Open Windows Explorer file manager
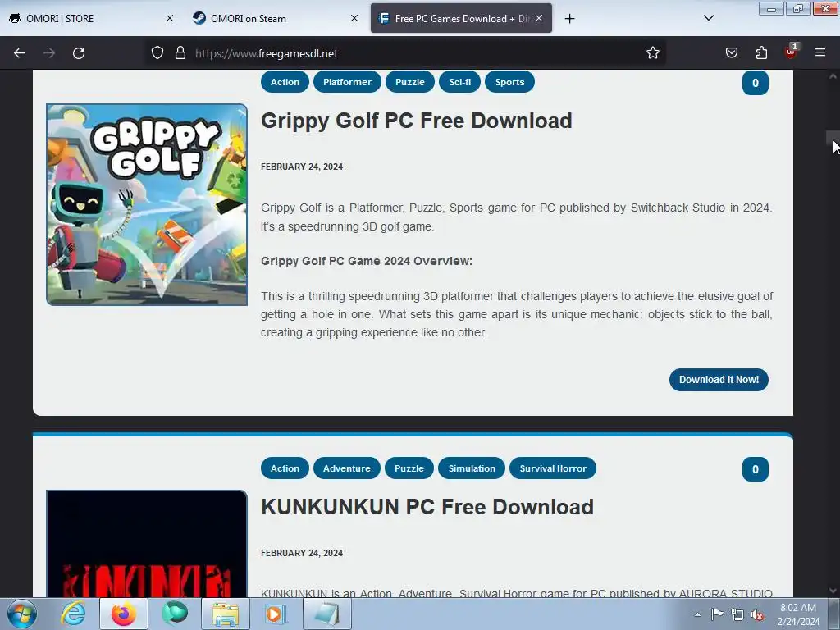This screenshot has width=840, height=630. click(x=226, y=614)
